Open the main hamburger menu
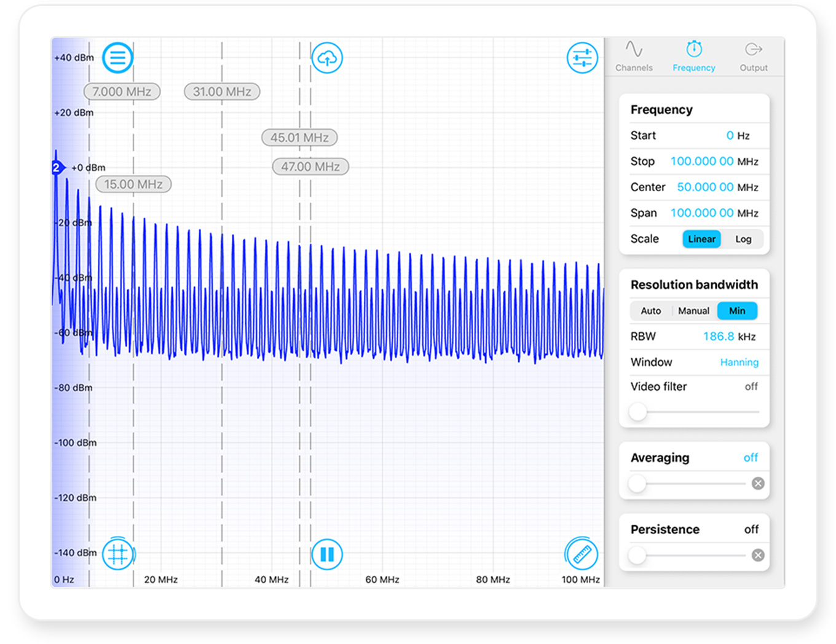 pyautogui.click(x=117, y=57)
